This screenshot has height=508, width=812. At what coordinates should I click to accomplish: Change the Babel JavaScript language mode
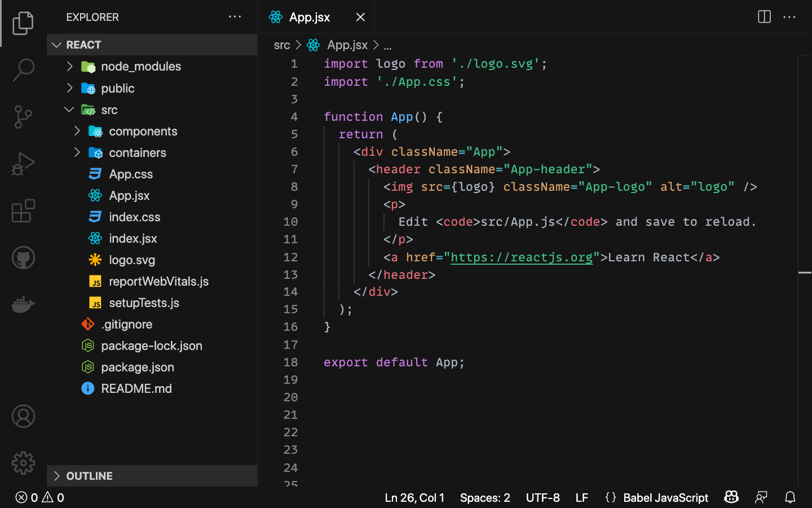tap(665, 497)
